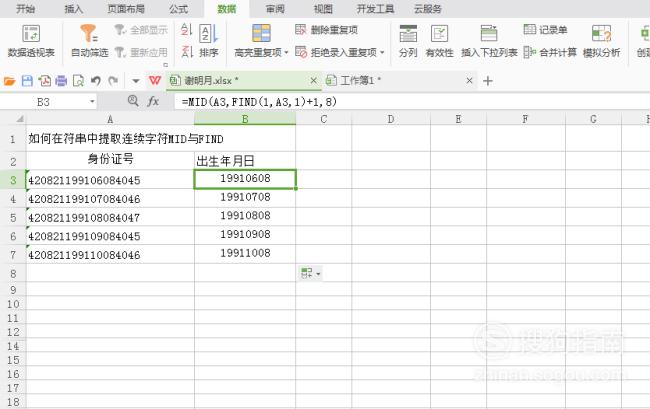Click the formula bar with MID formula
Viewport: 650px width, 409px height.
[x=410, y=102]
